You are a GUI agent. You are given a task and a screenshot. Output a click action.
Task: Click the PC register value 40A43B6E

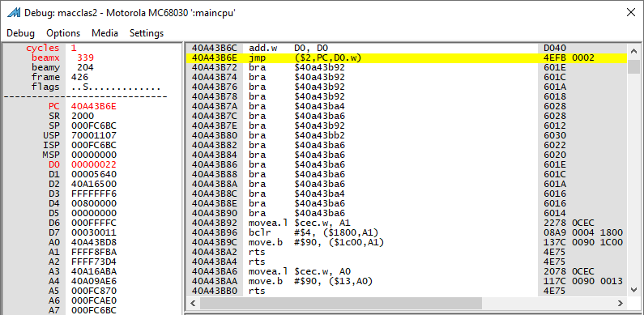tap(94, 106)
